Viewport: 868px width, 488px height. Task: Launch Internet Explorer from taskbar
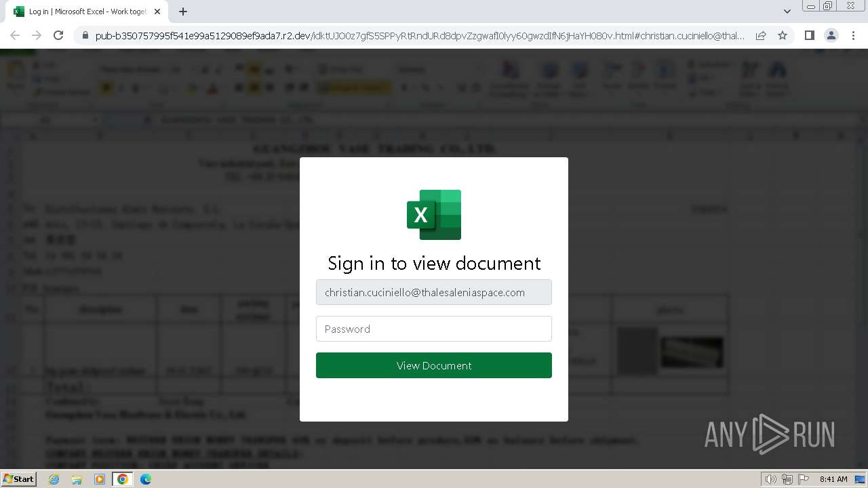[x=54, y=479]
